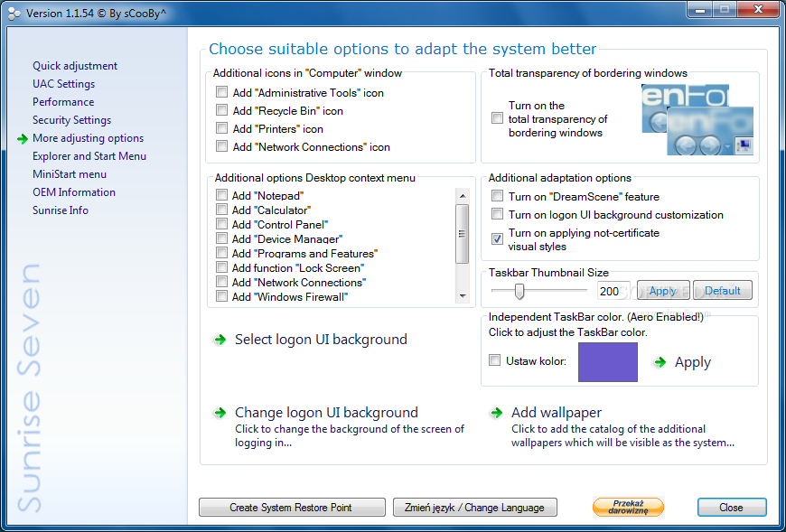
Task: Click the app icon in the title bar
Action: [x=14, y=14]
